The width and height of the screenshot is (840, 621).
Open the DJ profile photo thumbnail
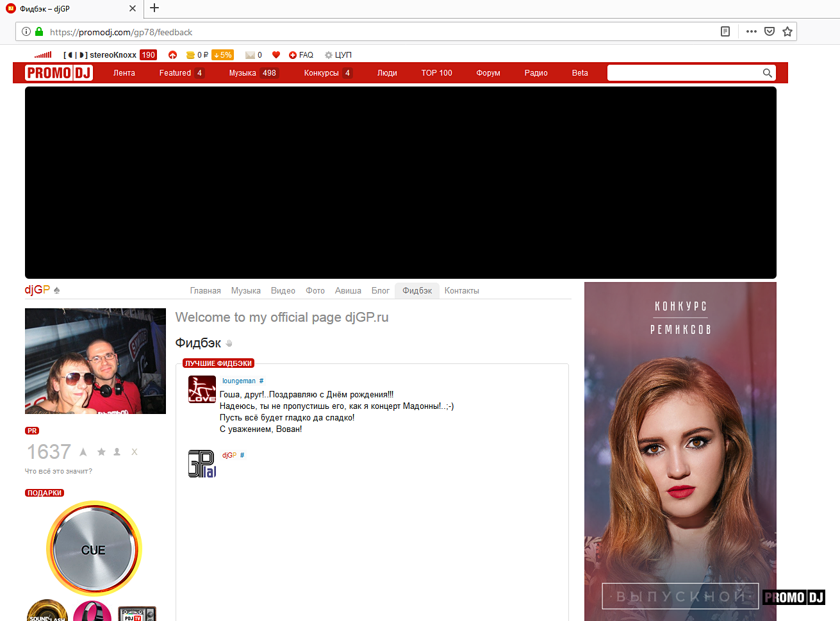[95, 361]
